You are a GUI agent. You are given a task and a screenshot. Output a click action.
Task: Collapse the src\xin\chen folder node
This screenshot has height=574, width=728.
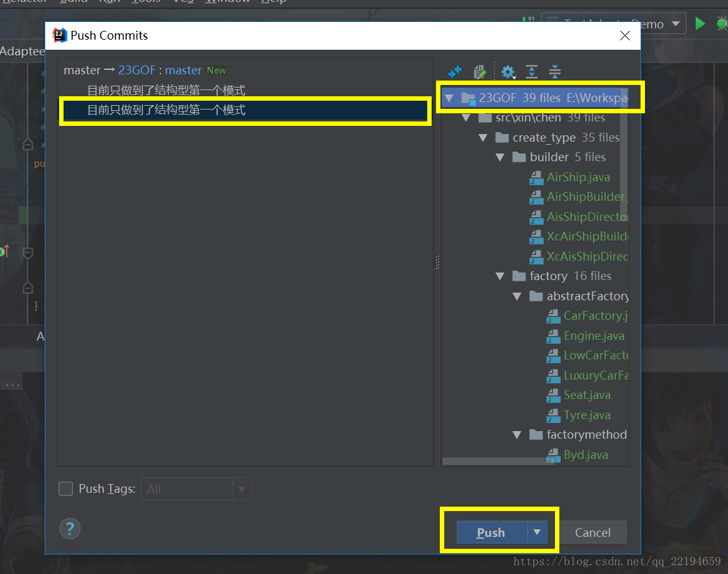[466, 118]
